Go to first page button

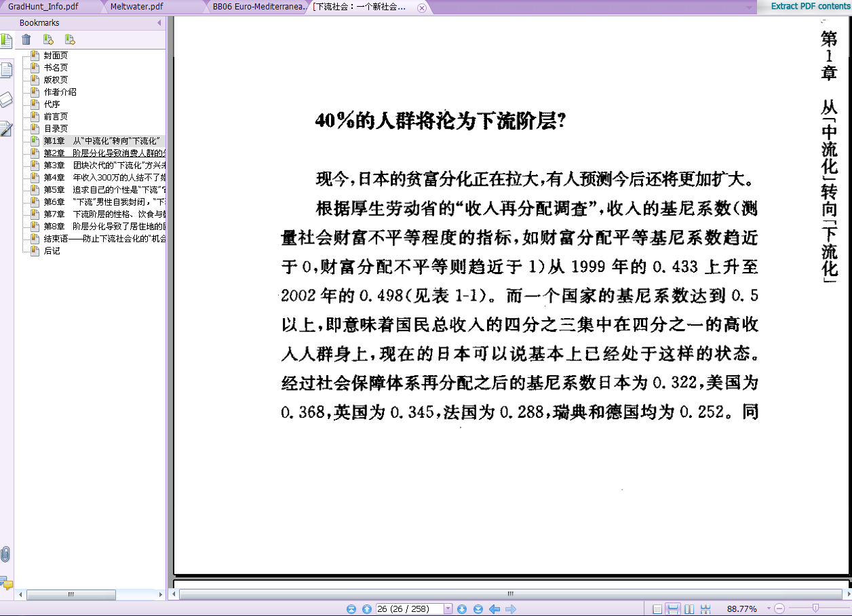coord(351,609)
